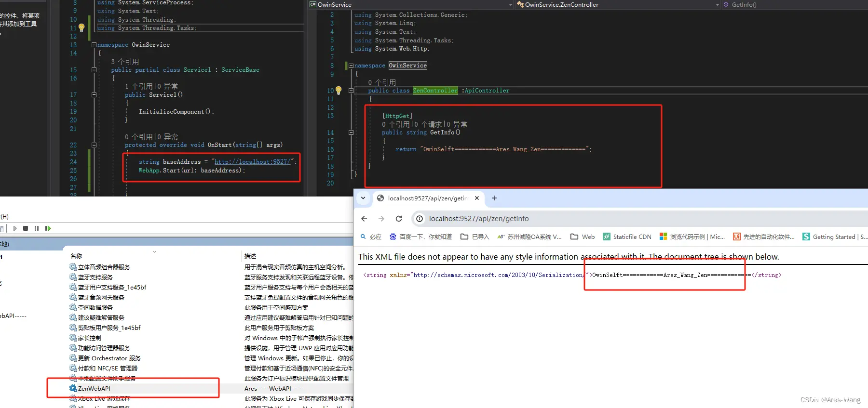Open the Getting Started bookmark

tap(835, 237)
